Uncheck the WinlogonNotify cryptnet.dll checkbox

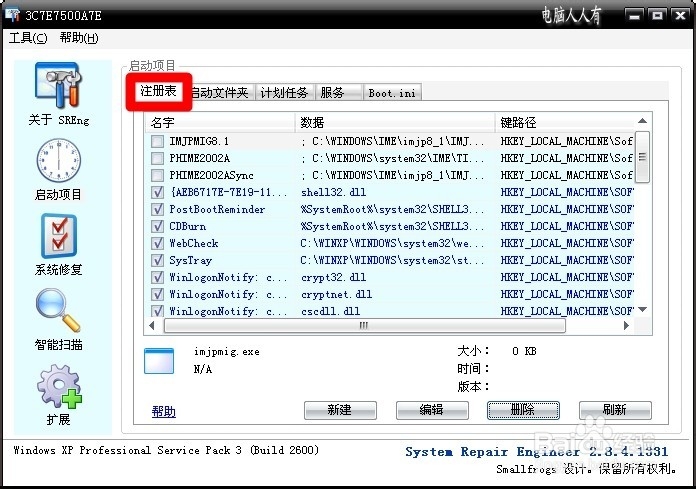click(157, 294)
